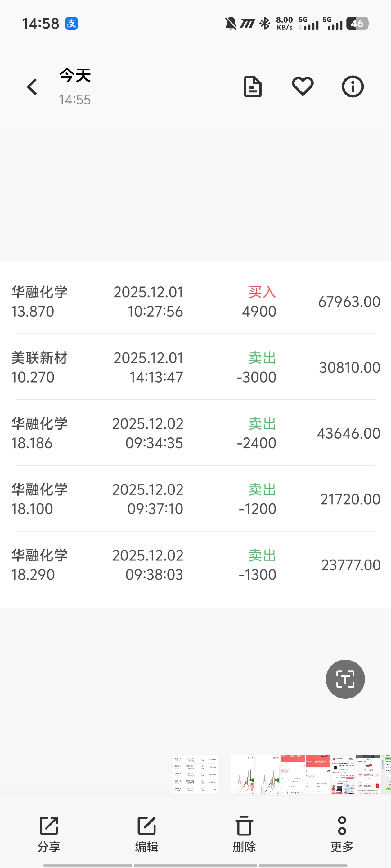Tap the 美联新材 sell row
Screen dimensions: 391x868
(x=195, y=367)
